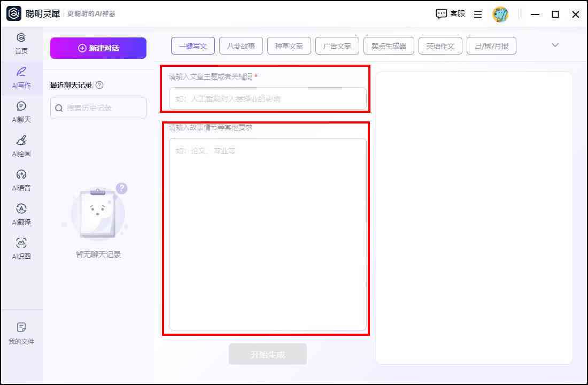Click the 暂无聊天记录 text
Image resolution: width=588 pixels, height=385 pixels.
click(x=98, y=255)
